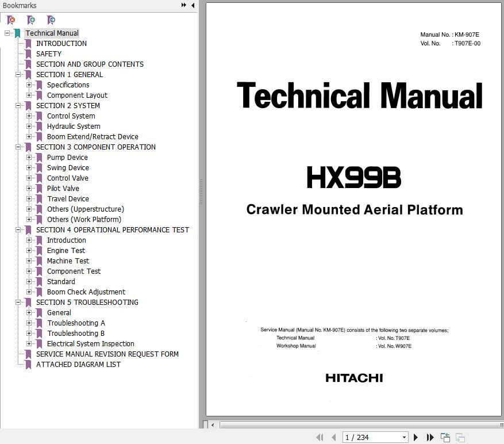Go to the first page
Viewport: 504px width, 444px height.
click(320, 437)
